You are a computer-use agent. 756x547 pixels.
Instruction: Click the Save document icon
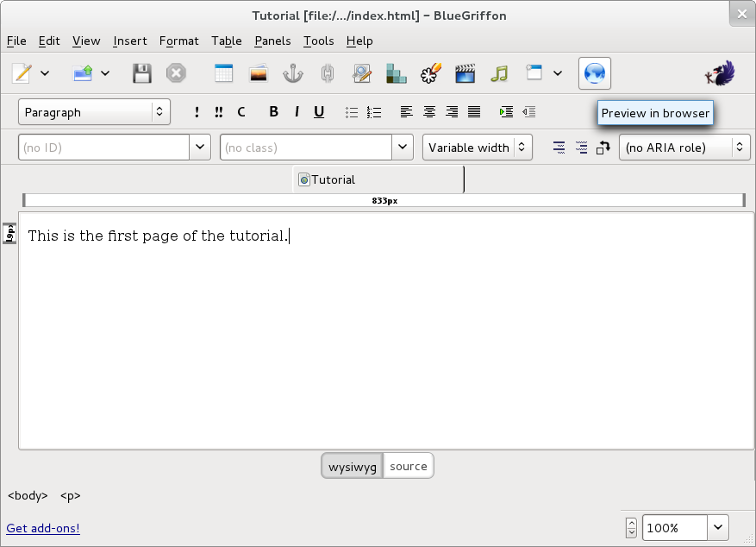(x=142, y=73)
